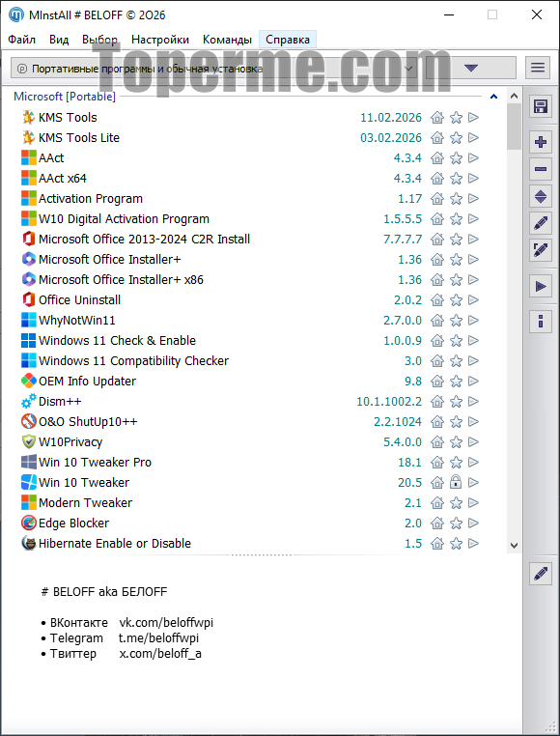Click the plus icon in right sidebar
This screenshot has width=560, height=736.
click(541, 142)
